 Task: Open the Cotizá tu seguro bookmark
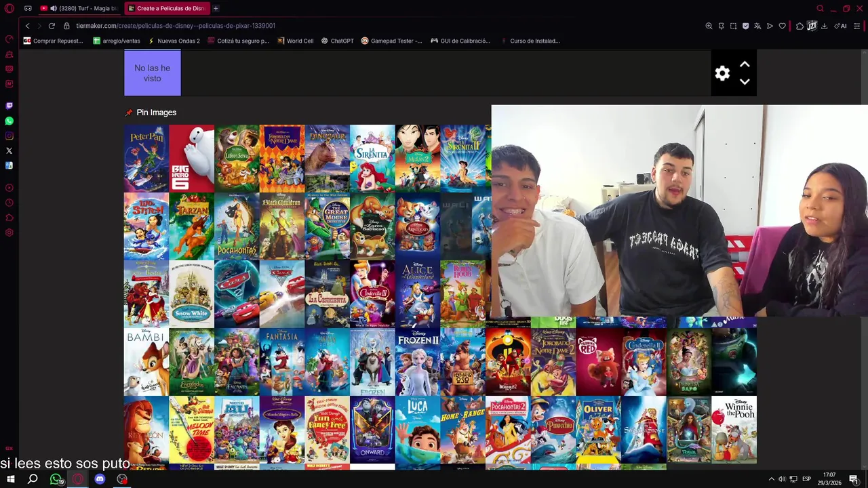(x=238, y=41)
